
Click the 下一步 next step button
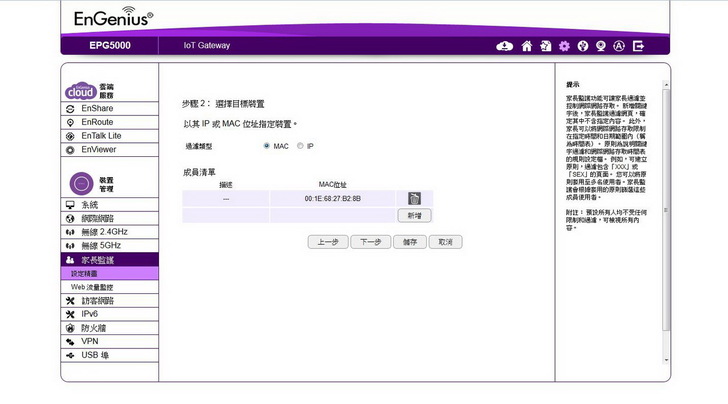pos(370,242)
